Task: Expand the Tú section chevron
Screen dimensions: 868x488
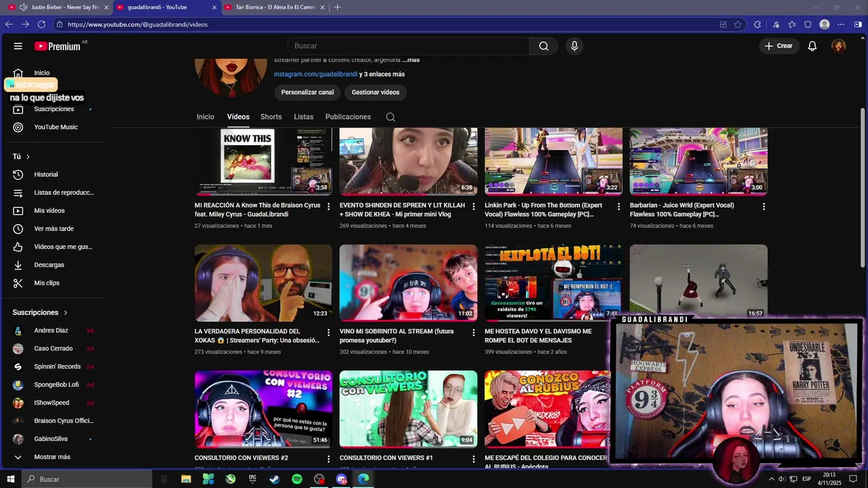Action: (28, 157)
